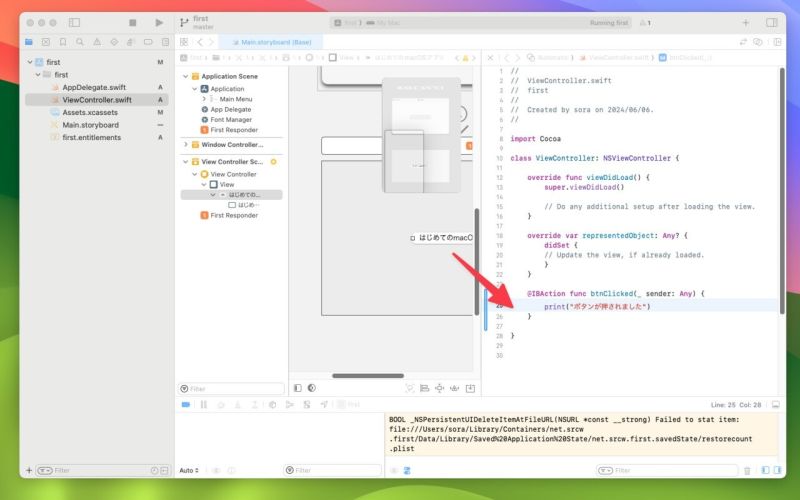Click the Add New Constraints icon
This screenshot has width=800, height=500.
tap(439, 388)
